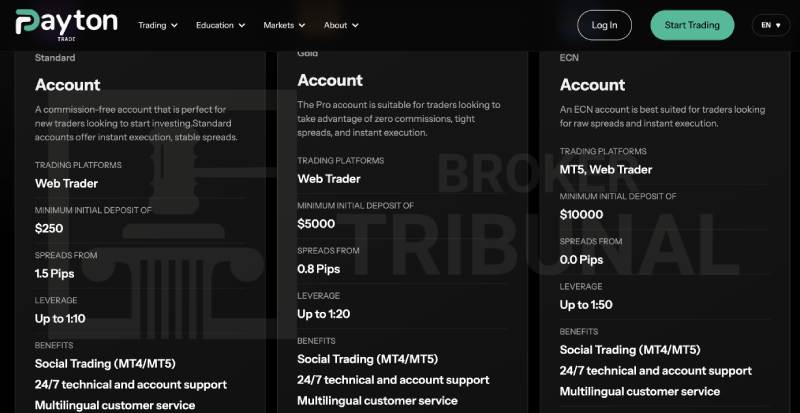
Task: Select the ECN Account heading
Action: (x=592, y=85)
